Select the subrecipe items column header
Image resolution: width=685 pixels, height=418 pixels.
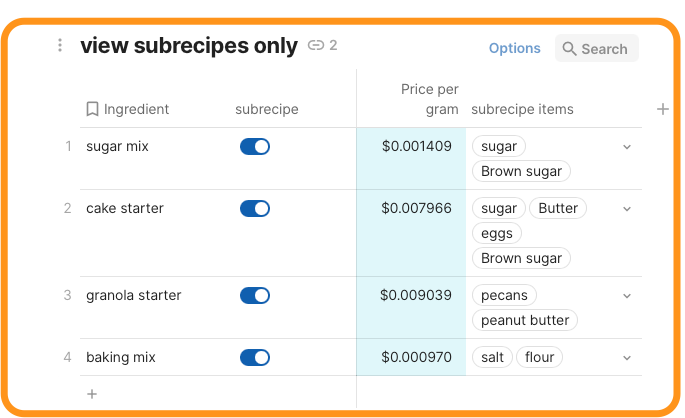(x=522, y=109)
